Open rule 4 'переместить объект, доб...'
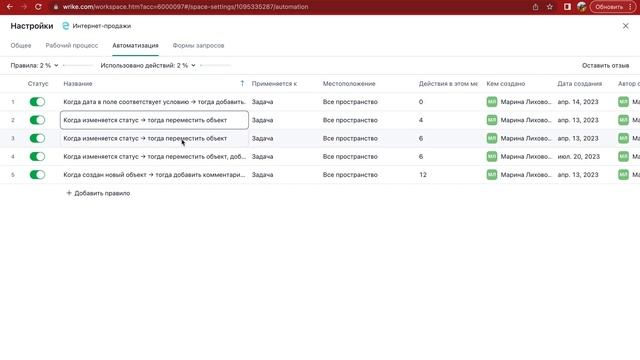This screenshot has height=360, width=640. pyautogui.click(x=155, y=156)
